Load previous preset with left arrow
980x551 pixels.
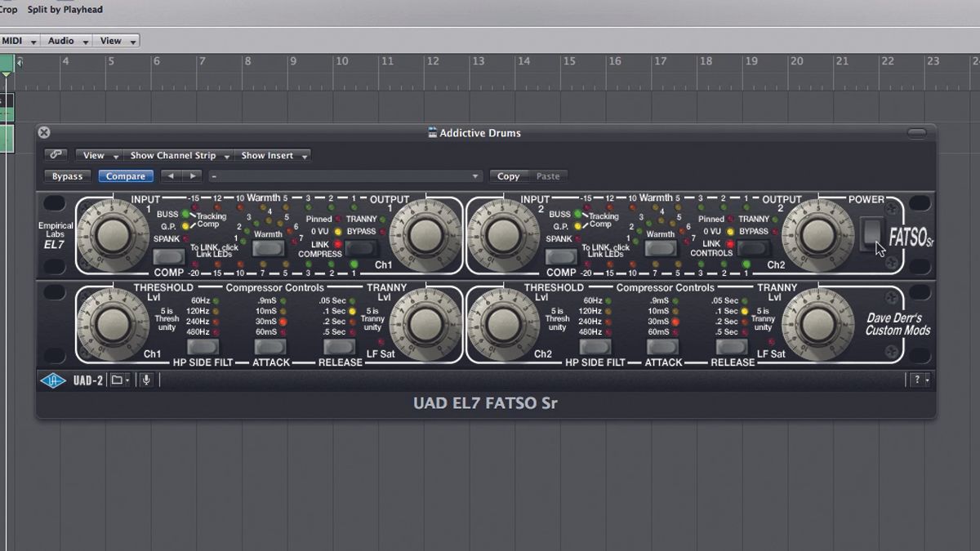click(170, 176)
